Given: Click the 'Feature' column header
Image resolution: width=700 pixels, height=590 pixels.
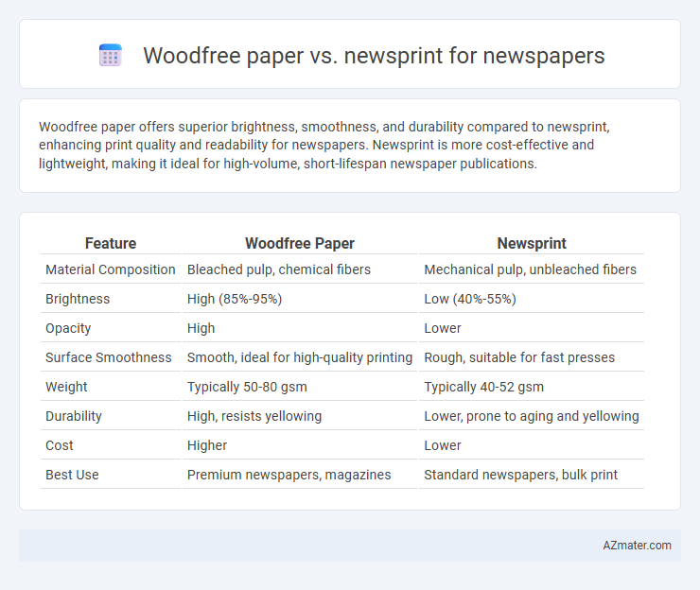Looking at the screenshot, I should point(111,243).
